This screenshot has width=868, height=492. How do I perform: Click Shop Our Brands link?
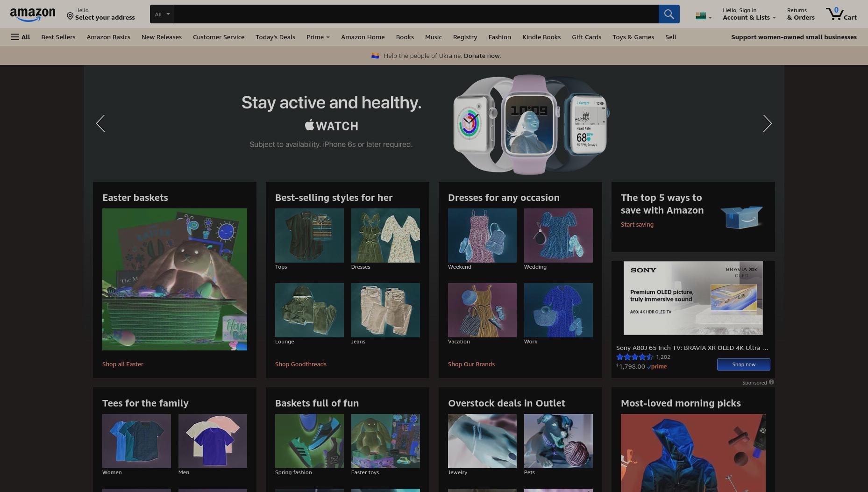pyautogui.click(x=471, y=364)
